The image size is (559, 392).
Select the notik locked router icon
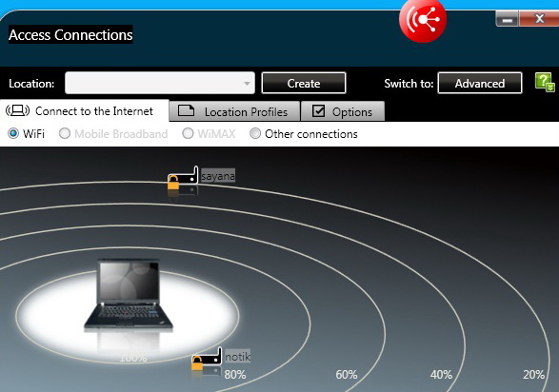coord(207,359)
